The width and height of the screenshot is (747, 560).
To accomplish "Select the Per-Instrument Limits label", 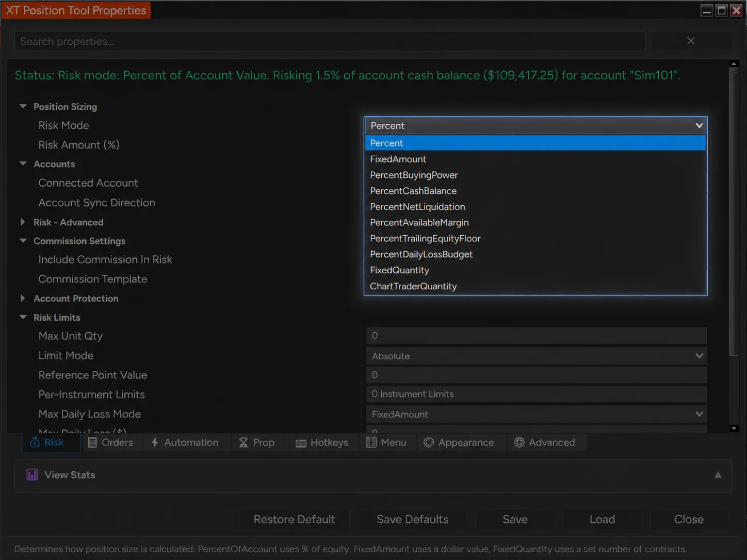I will (91, 394).
